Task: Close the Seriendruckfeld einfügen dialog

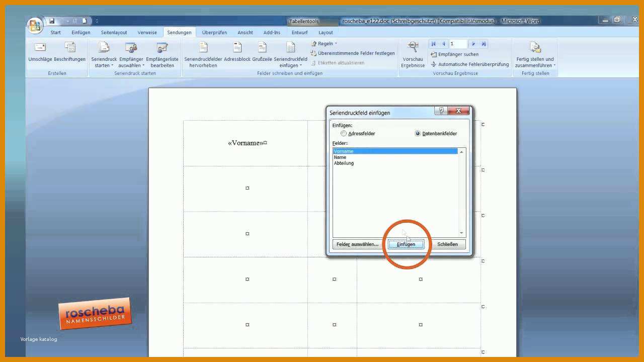Action: 458,111
